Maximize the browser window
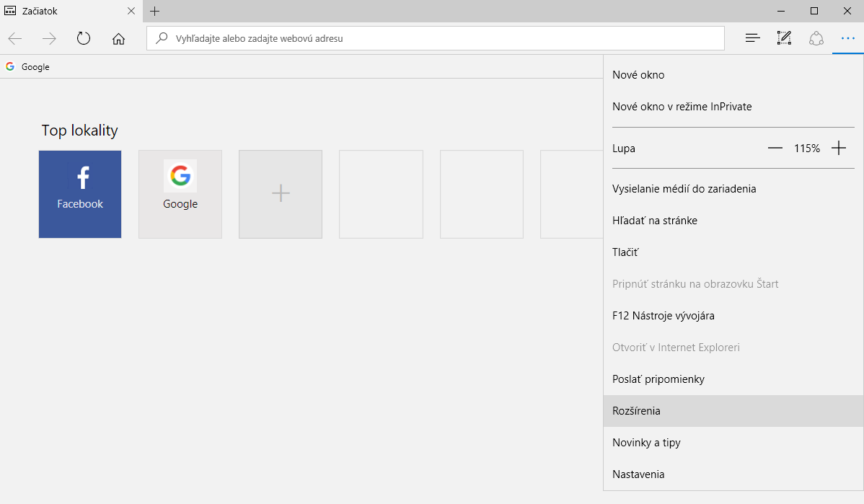Image resolution: width=864 pixels, height=504 pixels. tap(814, 11)
